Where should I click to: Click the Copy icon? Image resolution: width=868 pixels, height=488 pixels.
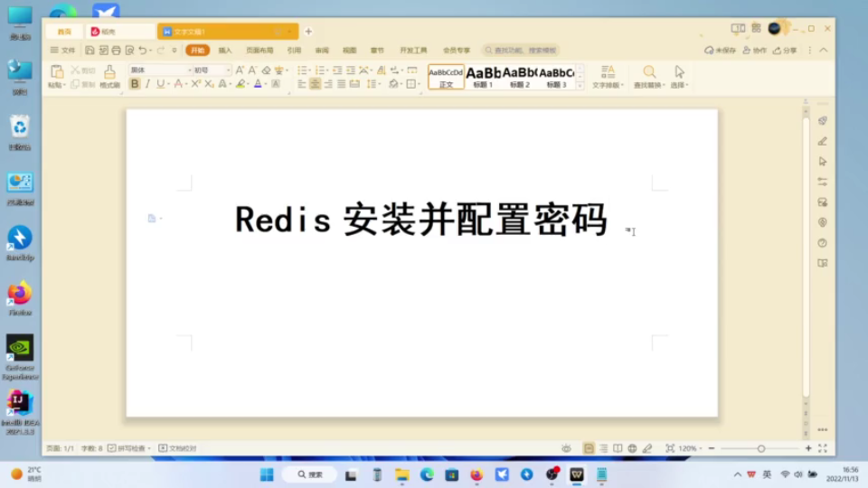pyautogui.click(x=75, y=84)
